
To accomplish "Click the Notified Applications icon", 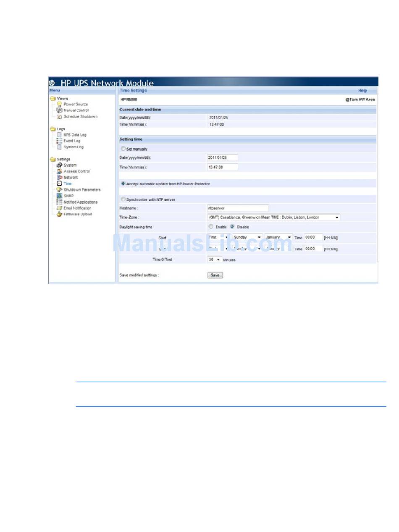I will [60, 202].
